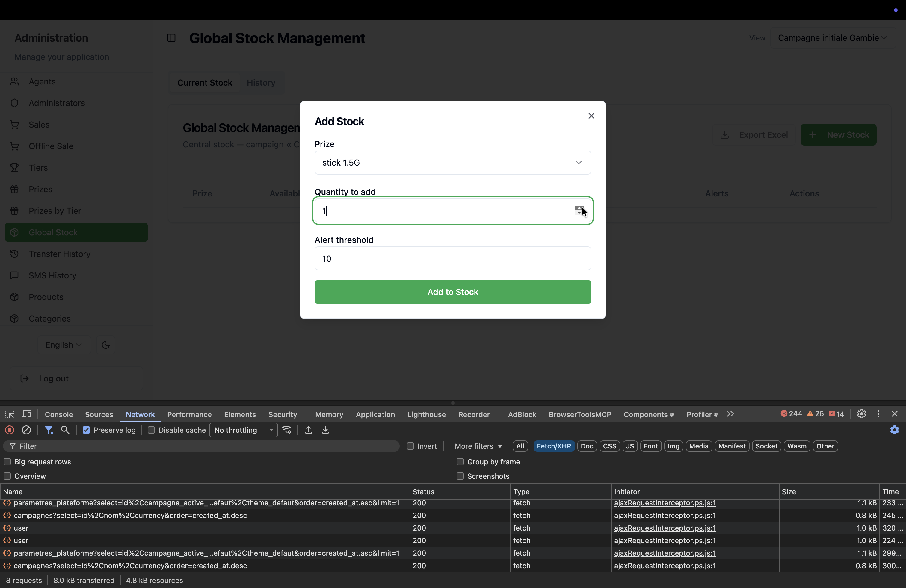Image resolution: width=906 pixels, height=588 pixels.
Task: Select the CSS request type filter
Action: click(609, 446)
